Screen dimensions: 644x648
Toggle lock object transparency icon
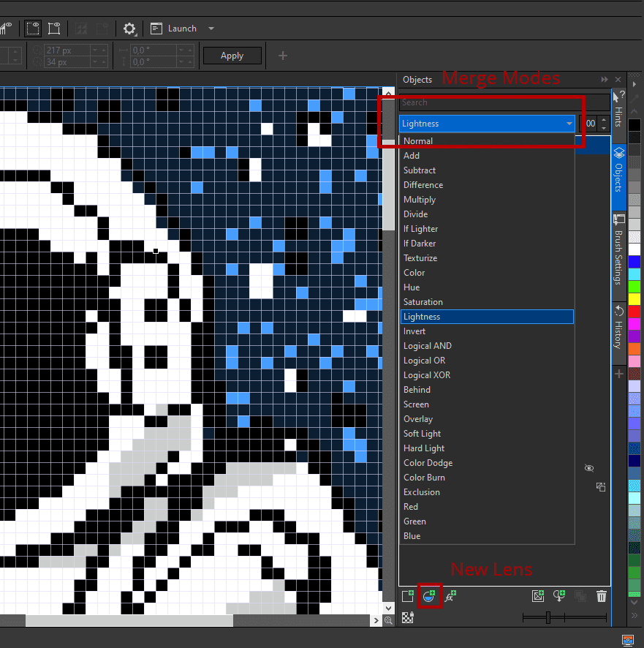pyautogui.click(x=407, y=618)
